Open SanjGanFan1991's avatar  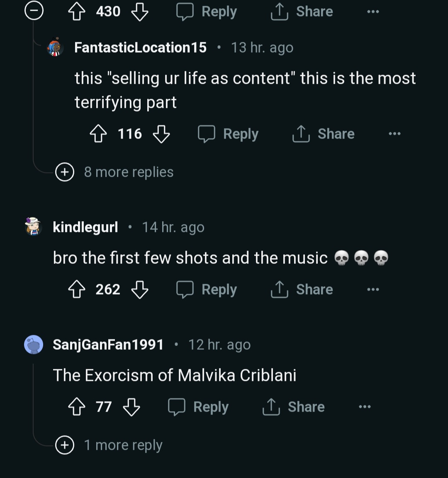pos(34,344)
